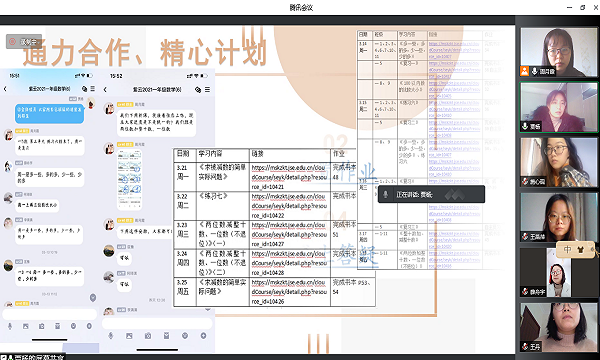Click the screen sharing label at bottom left
Image resolution: width=600 pixels, height=360 pixels.
[x=33, y=357]
